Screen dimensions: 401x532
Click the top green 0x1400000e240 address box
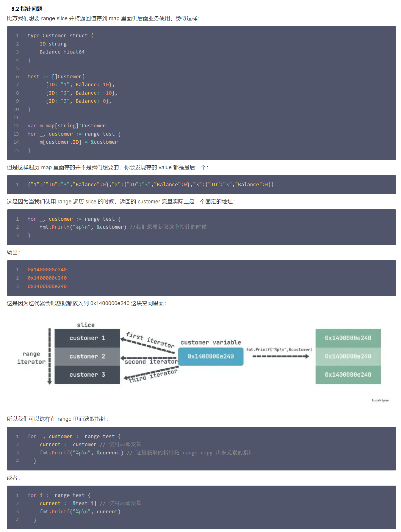point(348,338)
